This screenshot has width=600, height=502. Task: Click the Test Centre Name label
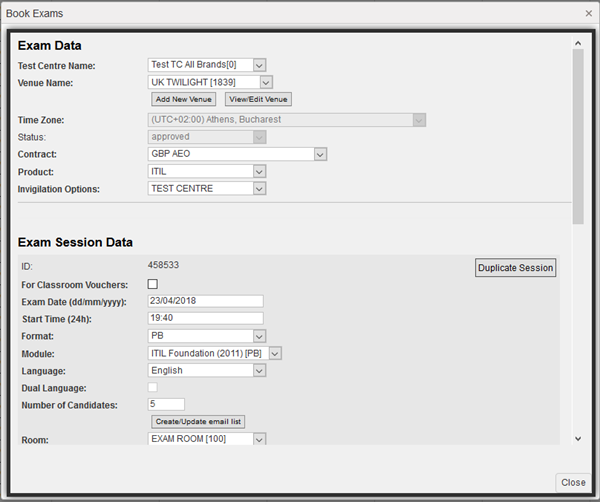(57, 66)
